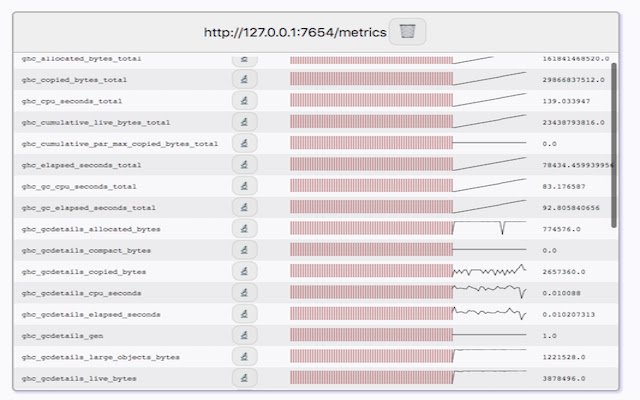Select the ghc_gc_elapsed_seconds_total metric name
This screenshot has height=400, width=640.
pyautogui.click(x=89, y=208)
